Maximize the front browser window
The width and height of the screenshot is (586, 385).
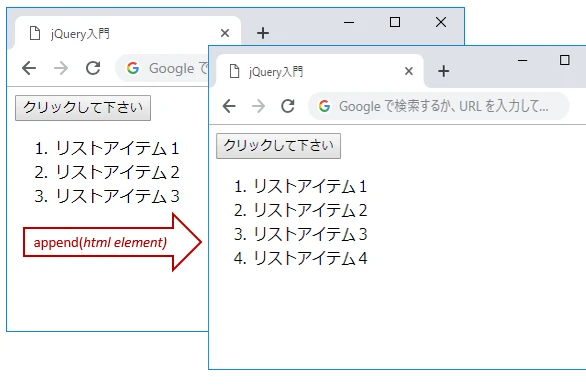564,60
